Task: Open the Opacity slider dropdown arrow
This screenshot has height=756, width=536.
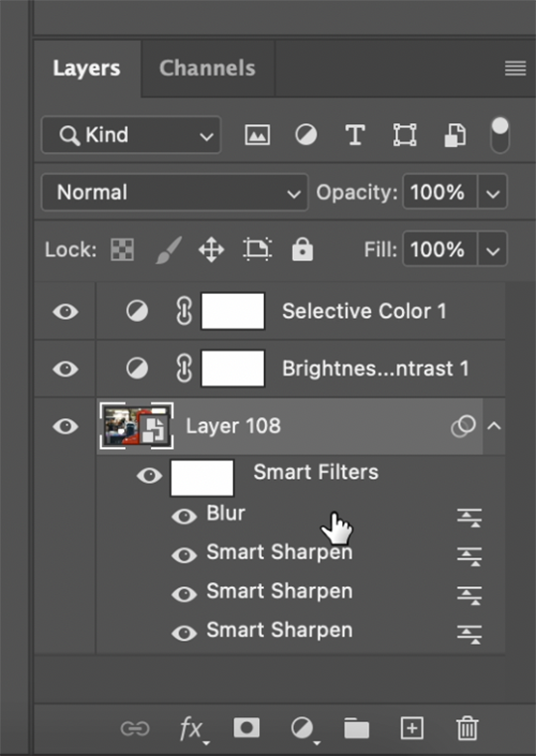Action: (492, 193)
